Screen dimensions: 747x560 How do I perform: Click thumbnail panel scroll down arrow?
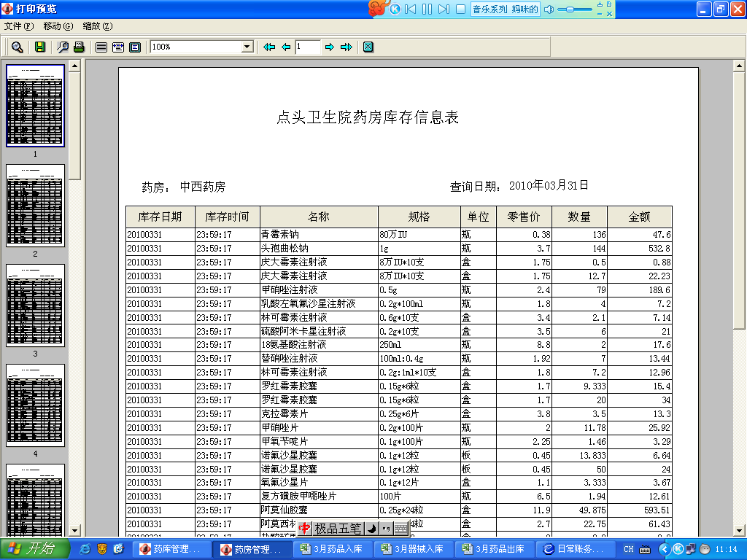(74, 530)
